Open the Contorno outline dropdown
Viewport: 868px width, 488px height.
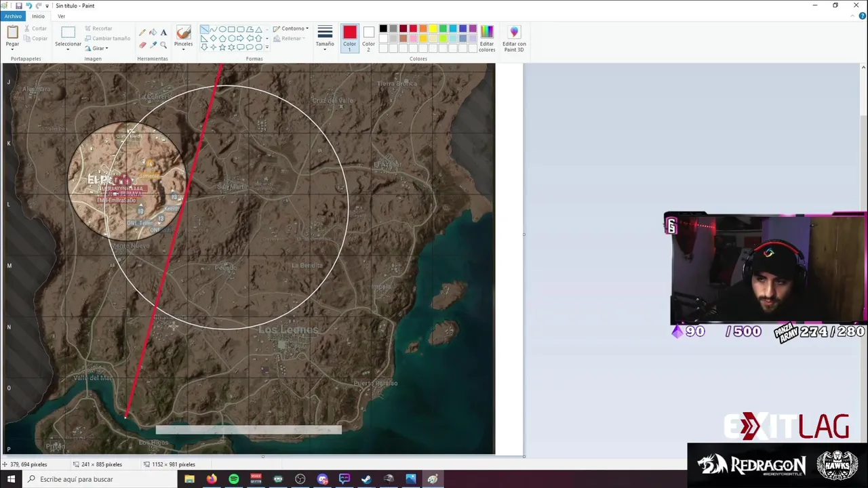click(x=291, y=28)
